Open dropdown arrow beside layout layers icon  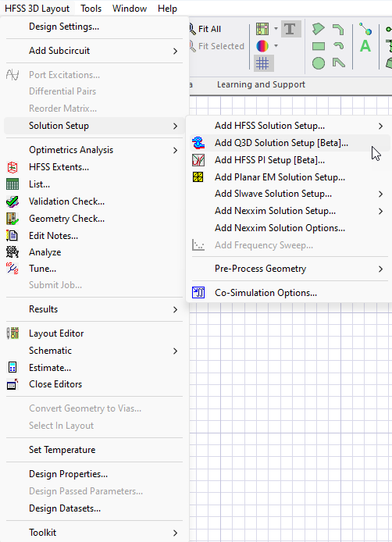click(276, 29)
